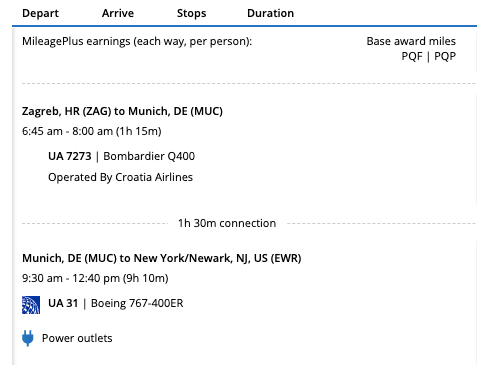This screenshot has width=477, height=365.
Task: Sort flights by the Arrive column
Action: 118,13
